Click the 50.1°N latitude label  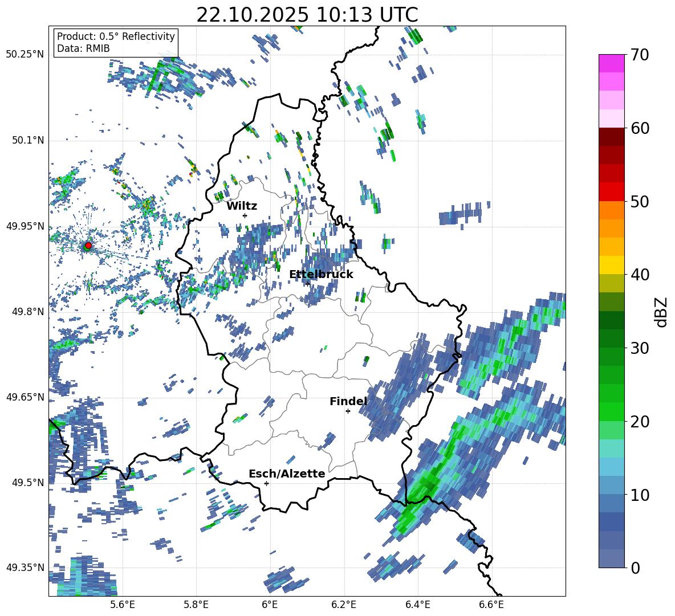tap(28, 140)
